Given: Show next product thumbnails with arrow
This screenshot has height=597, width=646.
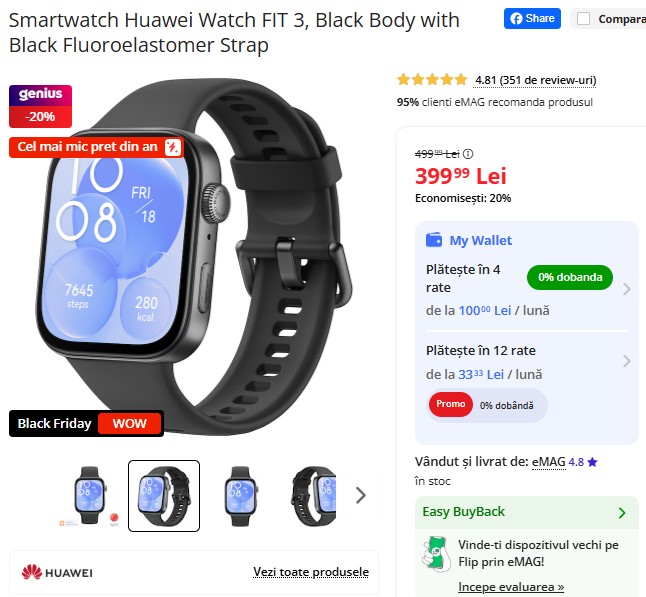Looking at the screenshot, I should tap(360, 495).
